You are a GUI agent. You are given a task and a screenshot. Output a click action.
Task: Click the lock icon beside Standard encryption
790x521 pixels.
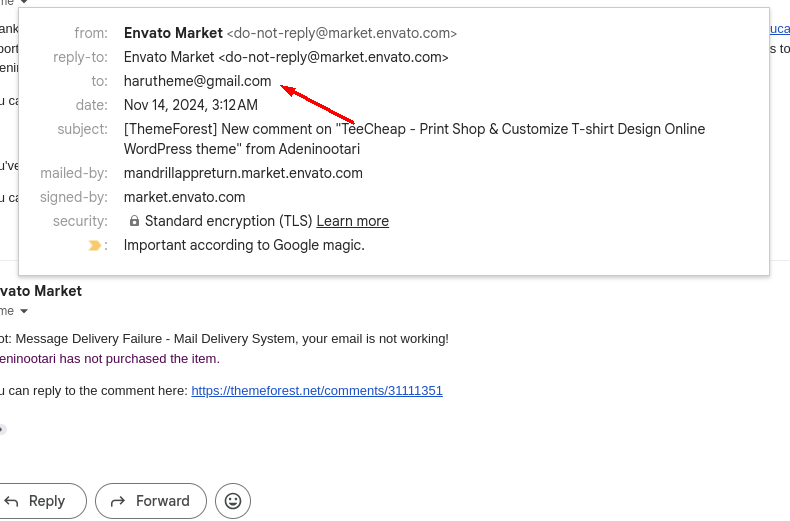point(134,221)
